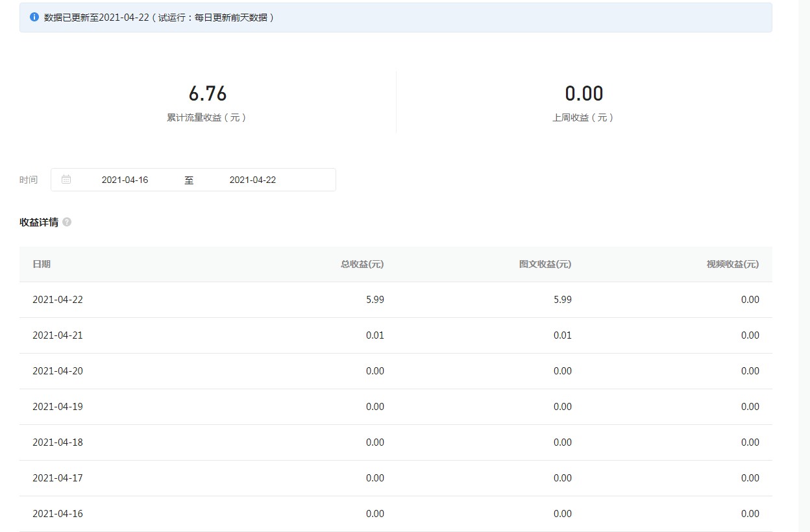
Task: Open the start date field 2021-04-16
Action: point(125,180)
